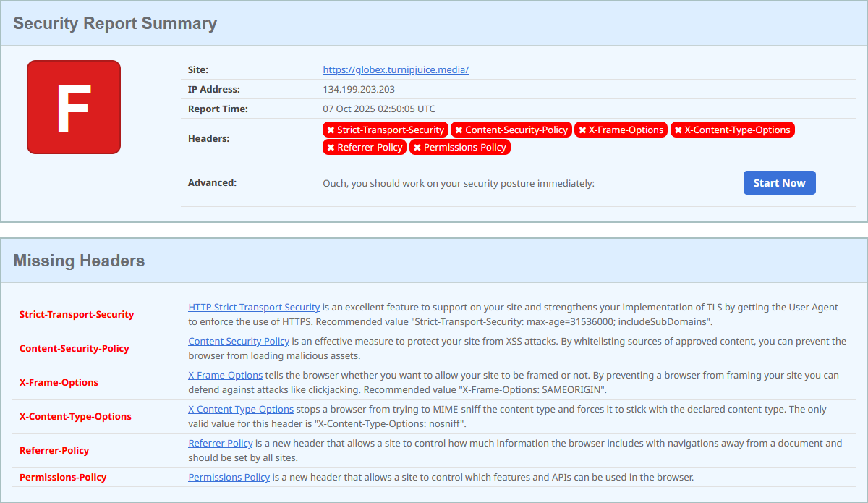
Task: Click the report time value text
Action: coord(379,109)
